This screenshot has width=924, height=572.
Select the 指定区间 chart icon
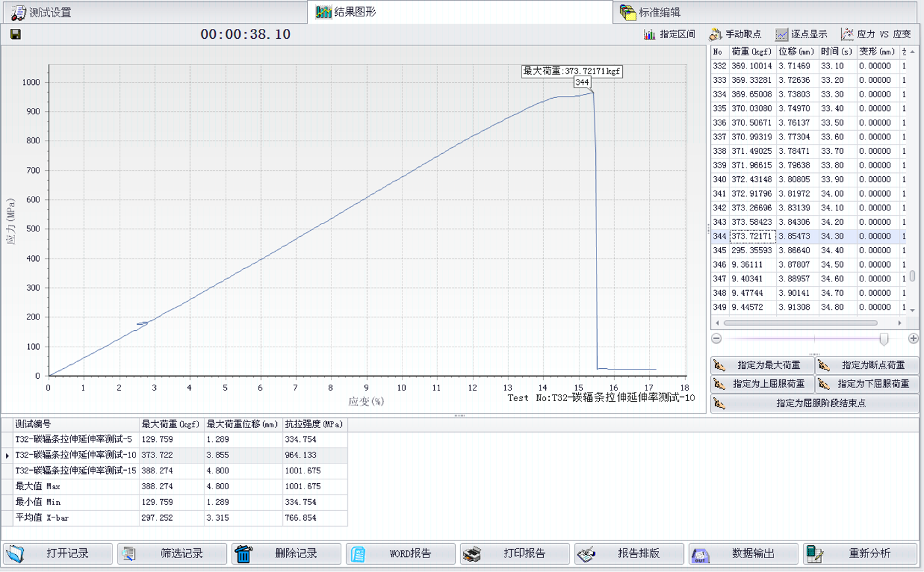669,34
